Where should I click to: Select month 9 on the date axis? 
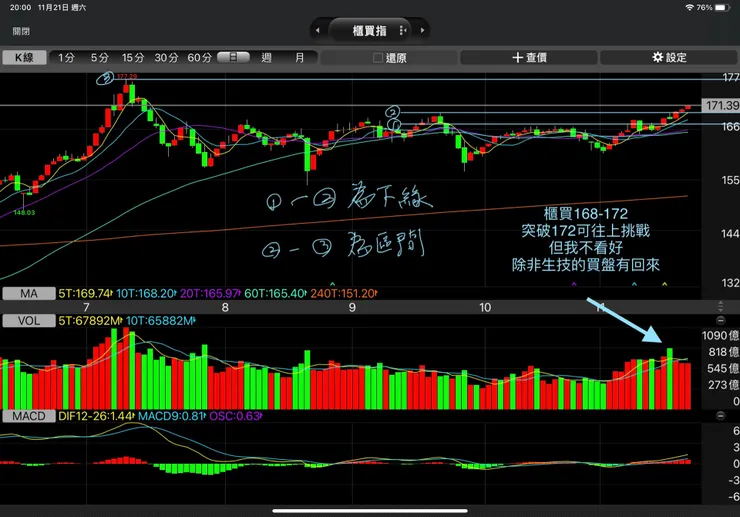tap(352, 307)
